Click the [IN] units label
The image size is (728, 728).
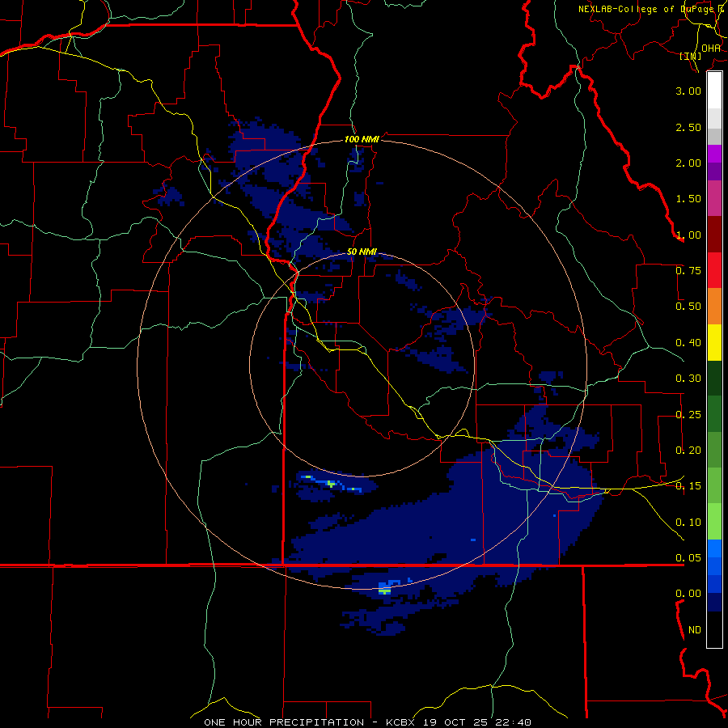point(691,56)
